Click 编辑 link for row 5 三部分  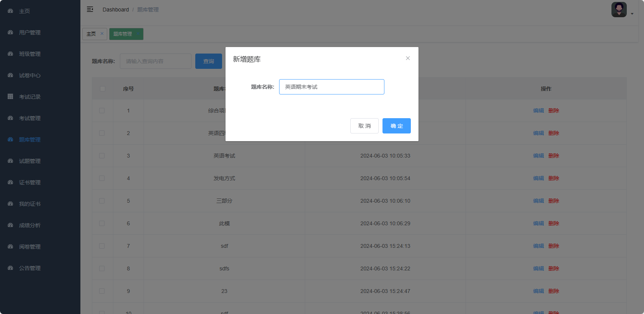click(x=538, y=201)
